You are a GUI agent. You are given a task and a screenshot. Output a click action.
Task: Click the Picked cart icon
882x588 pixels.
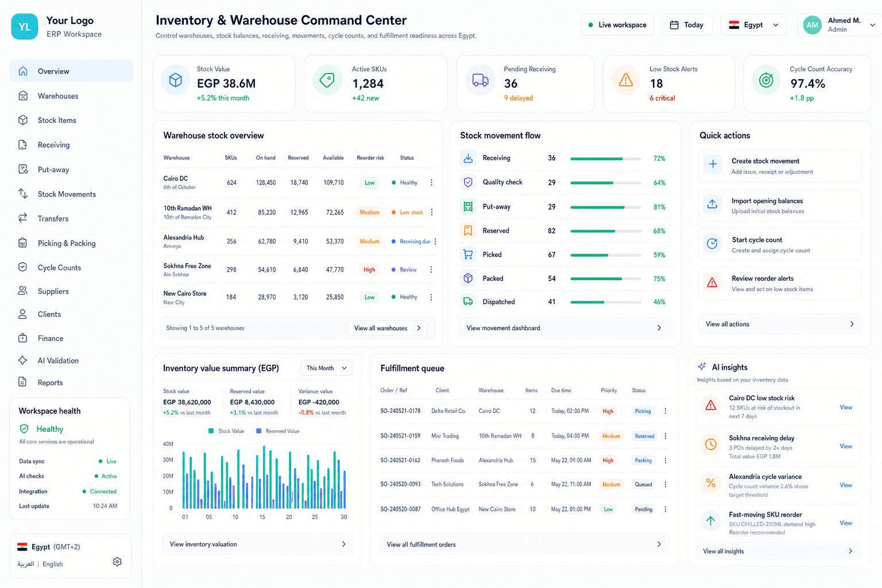468,254
